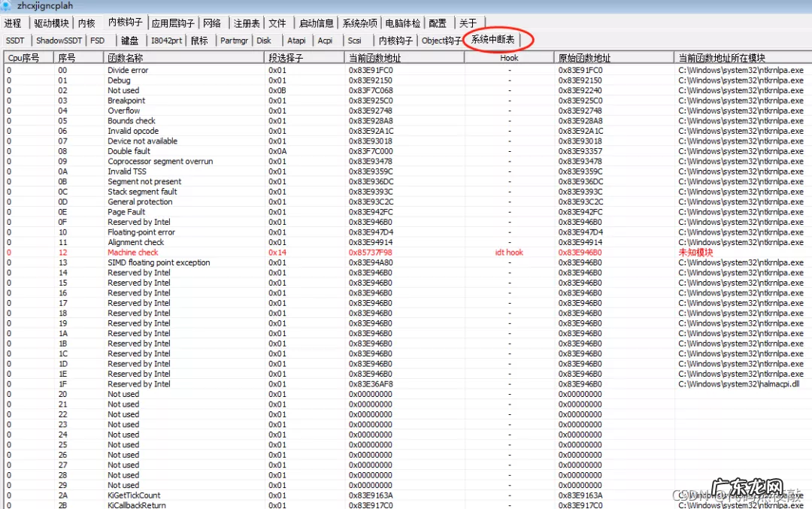Select the ShadowSSDT sub-tab
The width and height of the screenshot is (812, 509).
point(58,41)
